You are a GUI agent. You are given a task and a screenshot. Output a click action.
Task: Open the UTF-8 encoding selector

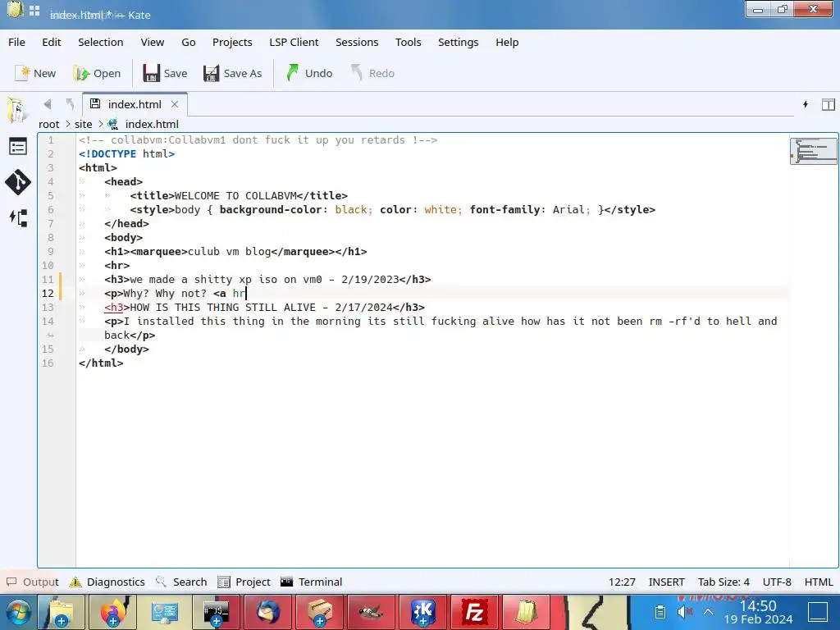click(777, 582)
